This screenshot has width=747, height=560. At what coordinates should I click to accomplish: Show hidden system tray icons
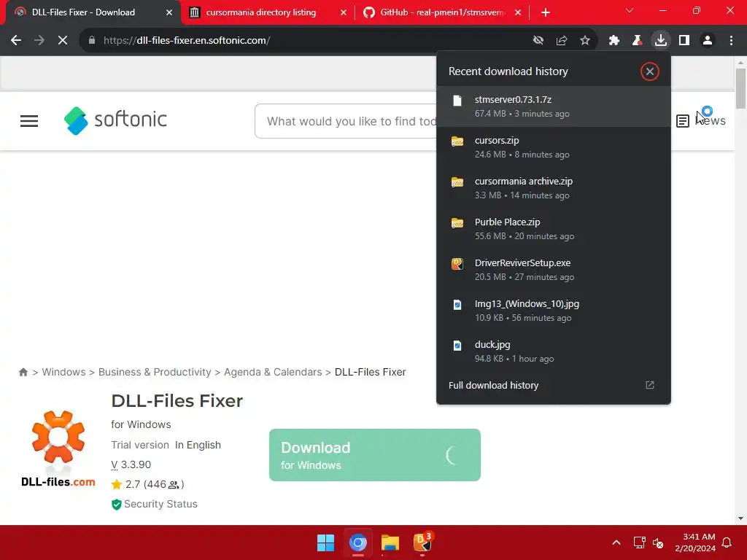pyautogui.click(x=616, y=542)
